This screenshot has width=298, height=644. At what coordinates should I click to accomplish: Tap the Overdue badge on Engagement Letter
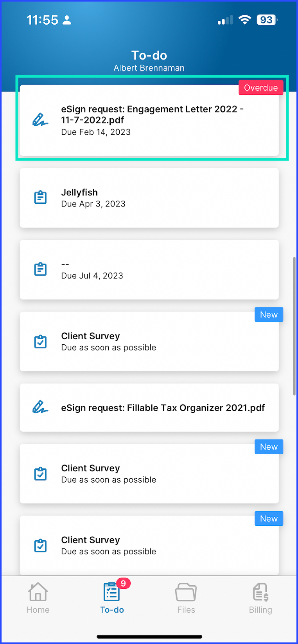pyautogui.click(x=261, y=88)
